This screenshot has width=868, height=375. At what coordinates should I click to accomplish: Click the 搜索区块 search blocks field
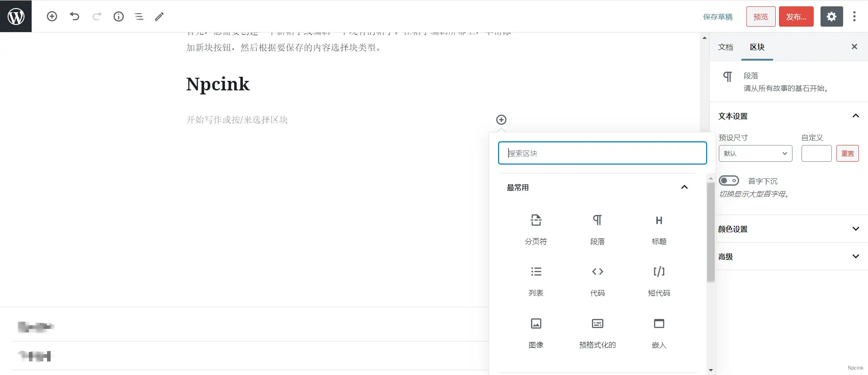tap(602, 153)
